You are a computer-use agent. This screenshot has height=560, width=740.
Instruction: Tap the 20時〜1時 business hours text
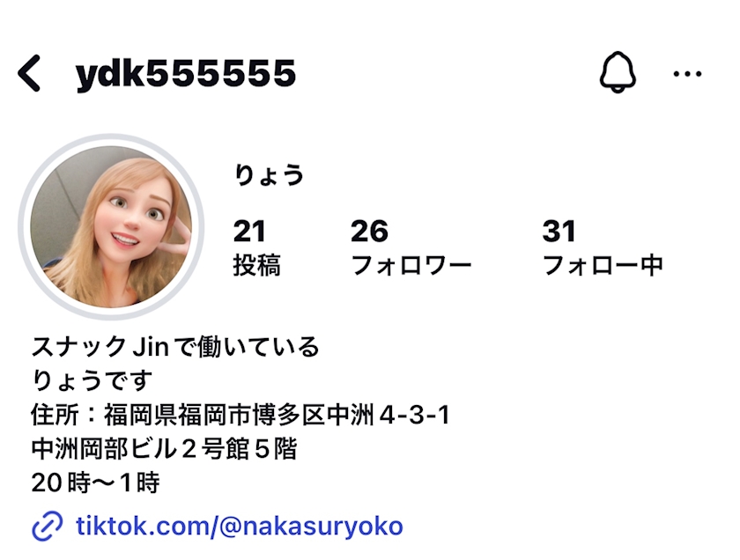point(95,483)
